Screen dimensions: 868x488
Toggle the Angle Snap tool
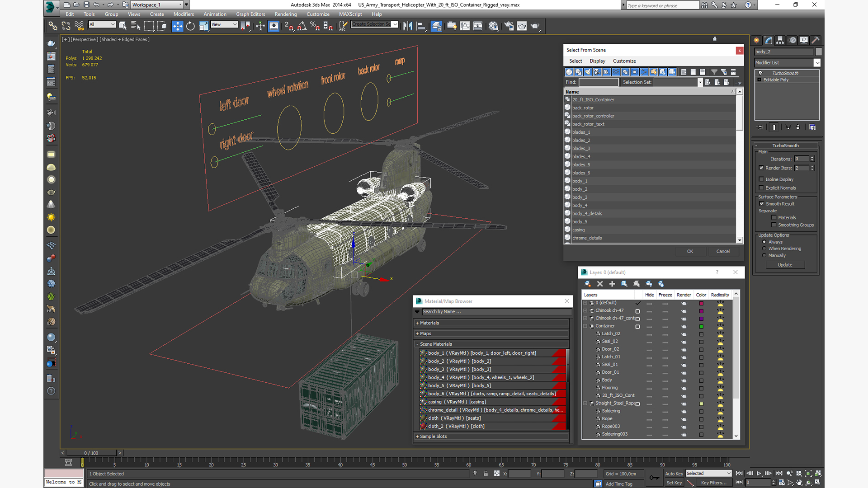[x=302, y=26]
